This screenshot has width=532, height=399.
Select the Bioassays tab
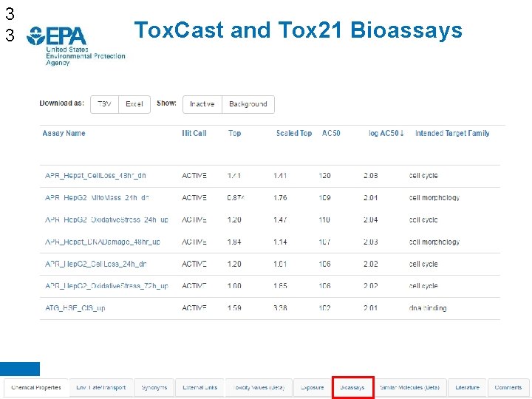tap(353, 387)
